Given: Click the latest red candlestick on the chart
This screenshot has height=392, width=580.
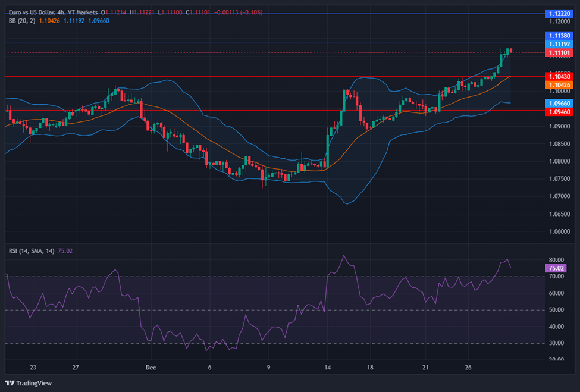Looking at the screenshot, I should (x=511, y=51).
